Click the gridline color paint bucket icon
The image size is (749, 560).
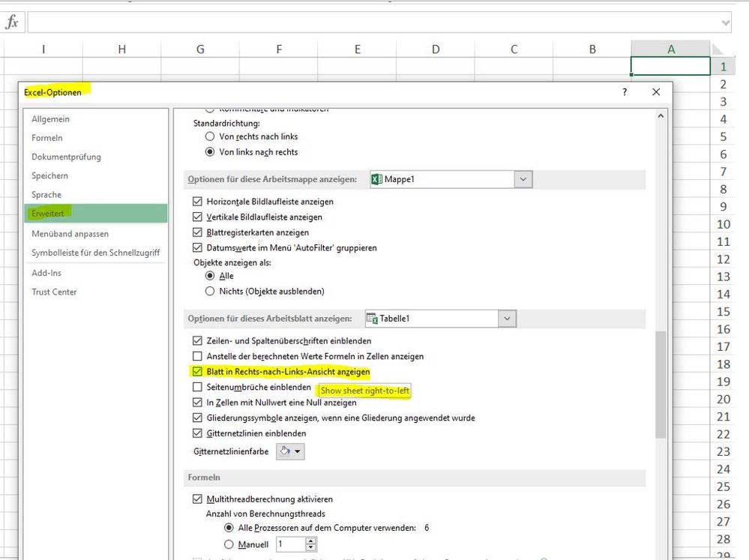(285, 451)
